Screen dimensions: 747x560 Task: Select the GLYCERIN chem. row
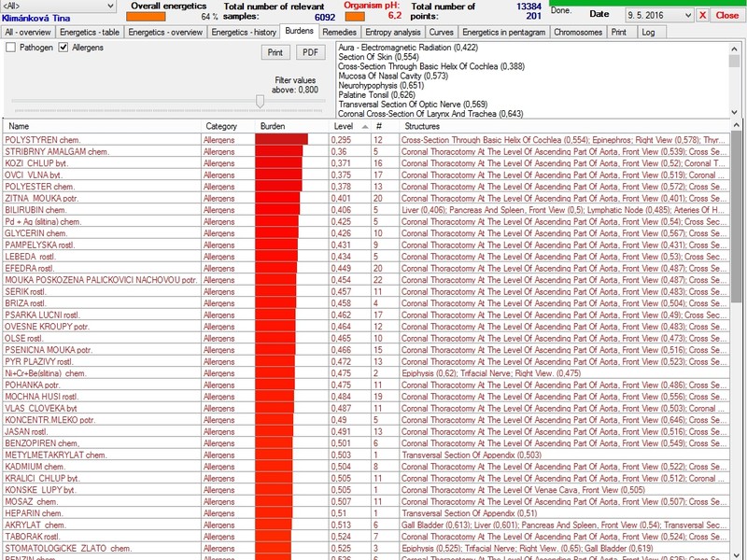[x=366, y=233]
